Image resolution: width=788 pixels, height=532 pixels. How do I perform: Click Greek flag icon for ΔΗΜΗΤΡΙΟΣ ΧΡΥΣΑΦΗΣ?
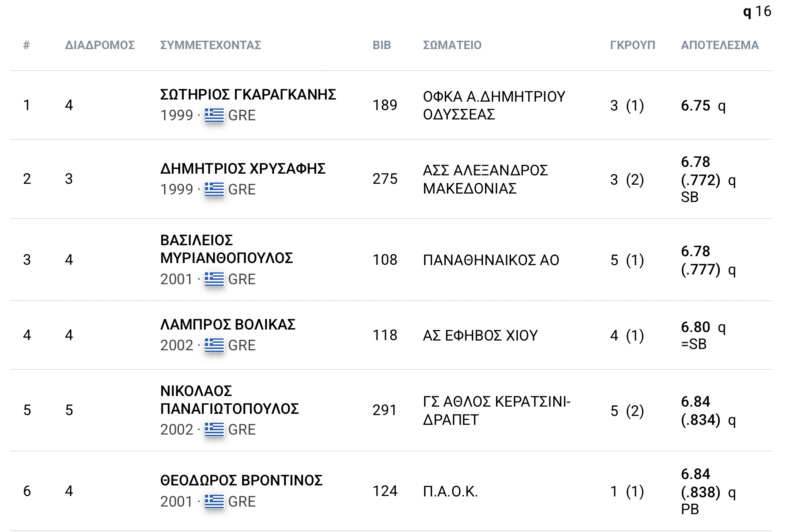(214, 189)
